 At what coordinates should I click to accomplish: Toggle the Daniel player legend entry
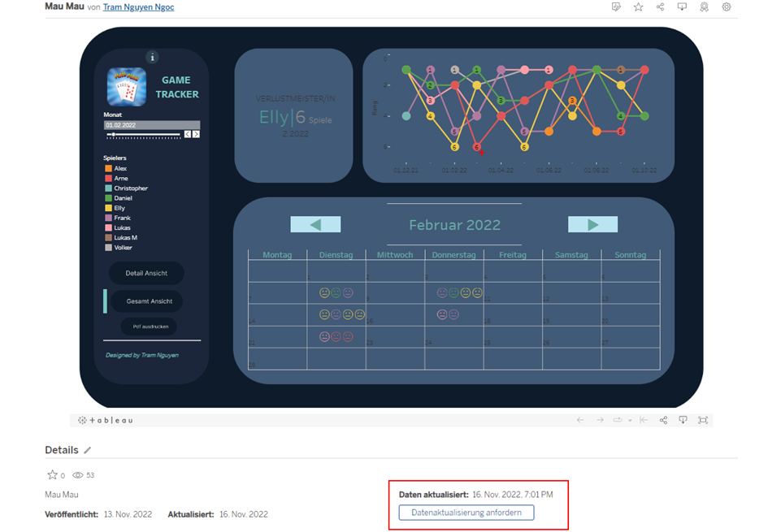(x=119, y=198)
